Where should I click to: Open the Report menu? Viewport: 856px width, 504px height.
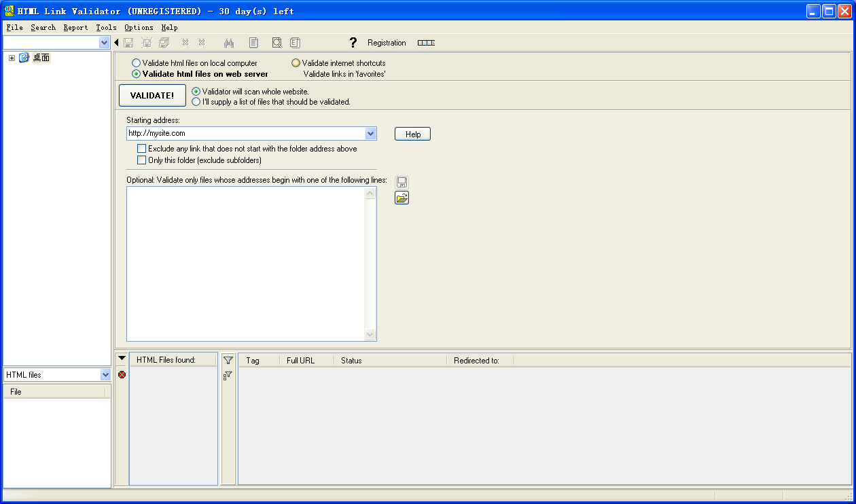[x=75, y=28]
